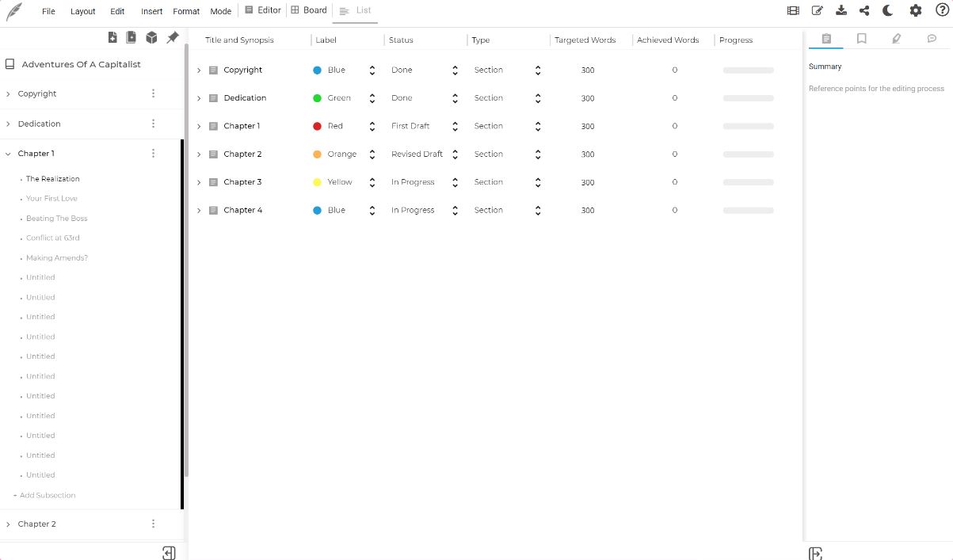This screenshot has height=560, width=953.
Task: Click Add Subsection under Chapter 1
Action: click(x=46, y=494)
